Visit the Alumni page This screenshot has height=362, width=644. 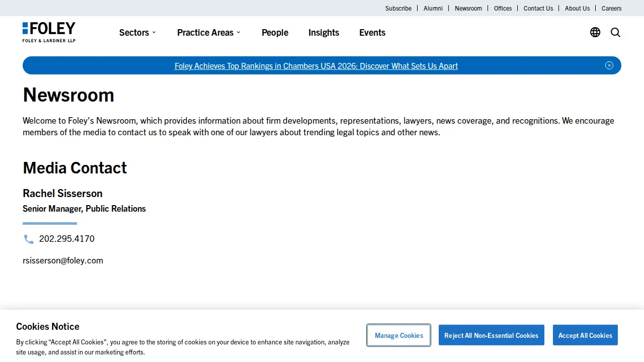coord(433,8)
